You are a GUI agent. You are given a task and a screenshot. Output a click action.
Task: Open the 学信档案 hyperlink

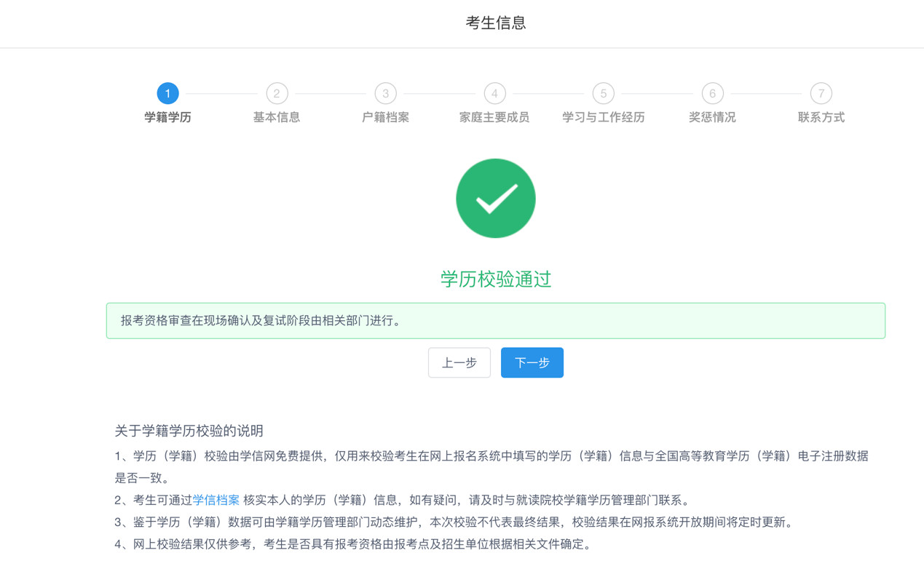click(216, 500)
